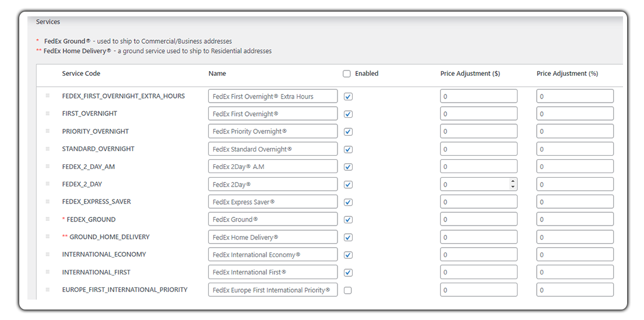Click the Name column header
This screenshot has width=644, height=320.
(217, 73)
